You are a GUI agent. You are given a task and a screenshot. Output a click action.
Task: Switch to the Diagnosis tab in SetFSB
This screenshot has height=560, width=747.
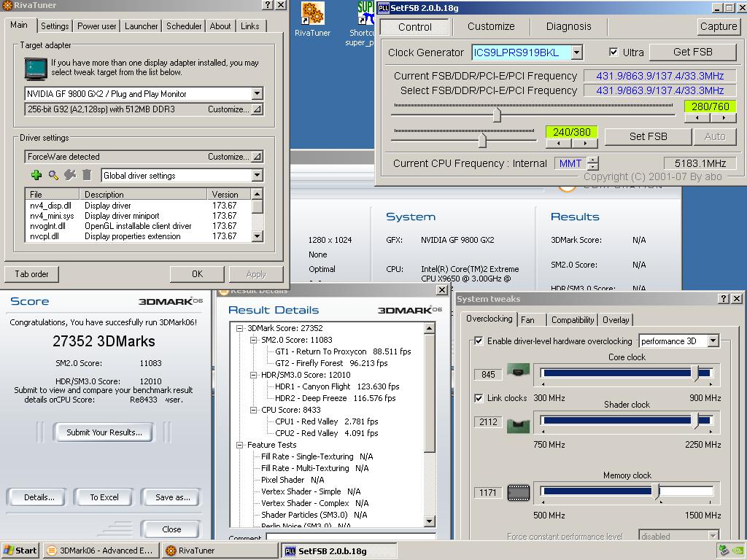(568, 27)
